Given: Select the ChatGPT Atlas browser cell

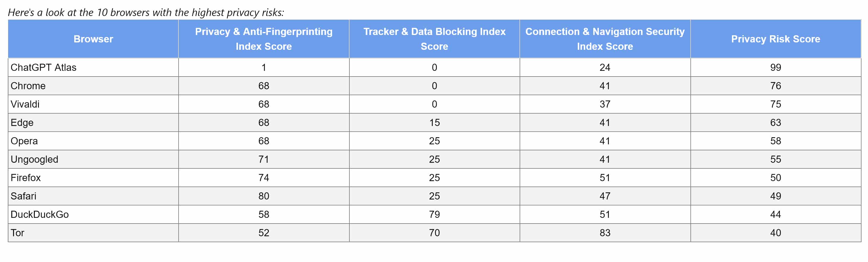Looking at the screenshot, I should pos(43,68).
